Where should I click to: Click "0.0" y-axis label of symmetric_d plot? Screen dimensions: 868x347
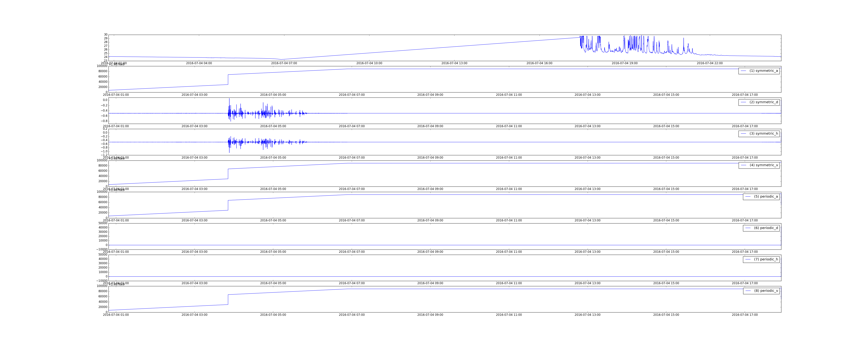coord(105,100)
